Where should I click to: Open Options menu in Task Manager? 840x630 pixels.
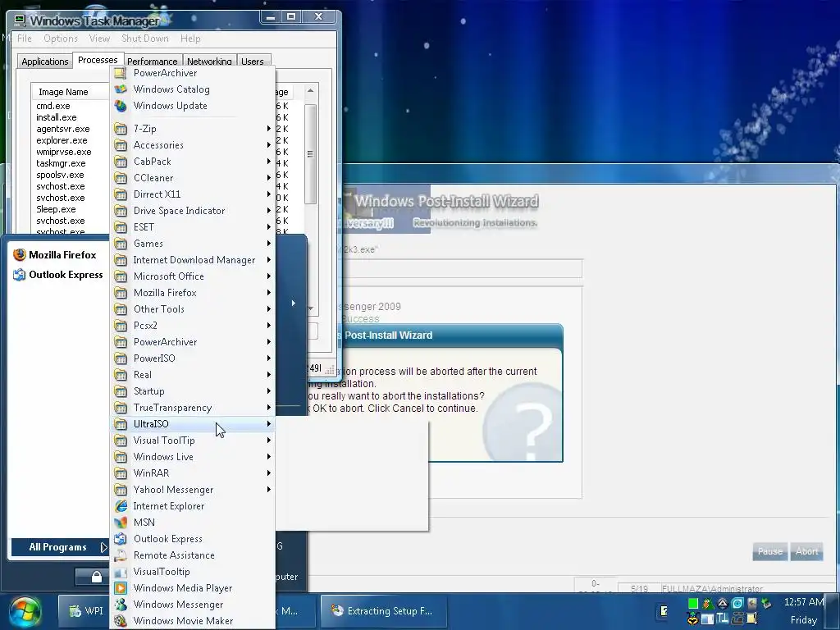pos(61,39)
